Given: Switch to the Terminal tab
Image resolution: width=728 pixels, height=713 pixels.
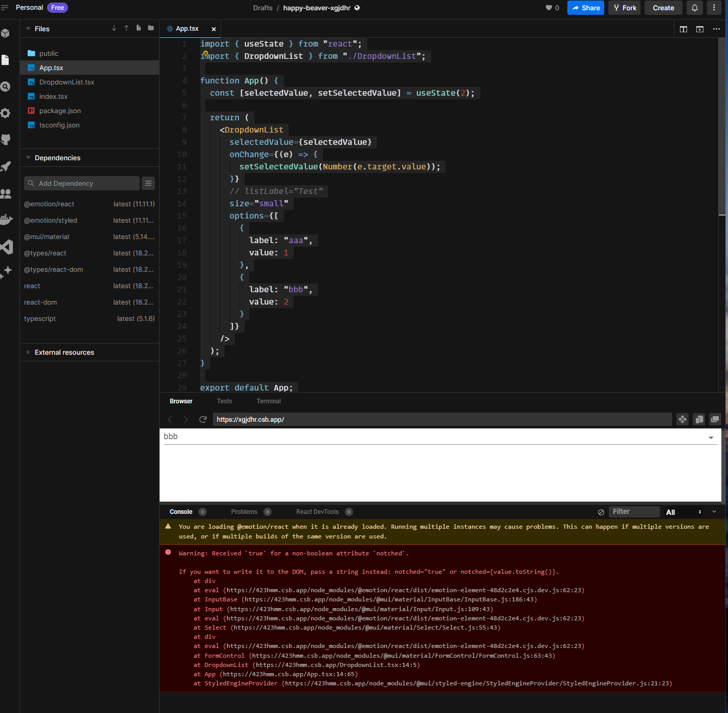Looking at the screenshot, I should pos(268,401).
